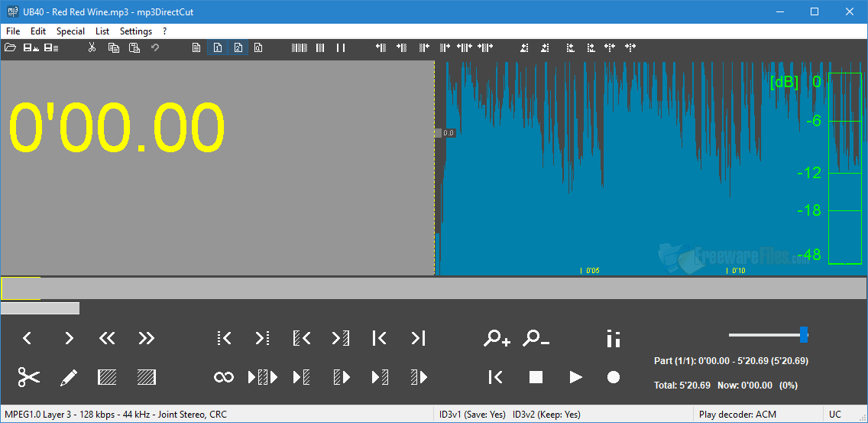This screenshot has height=423, width=868.
Task: Click 'MPEG1.0 Layer 3 - 128 kbps' status text
Action: pos(115,414)
